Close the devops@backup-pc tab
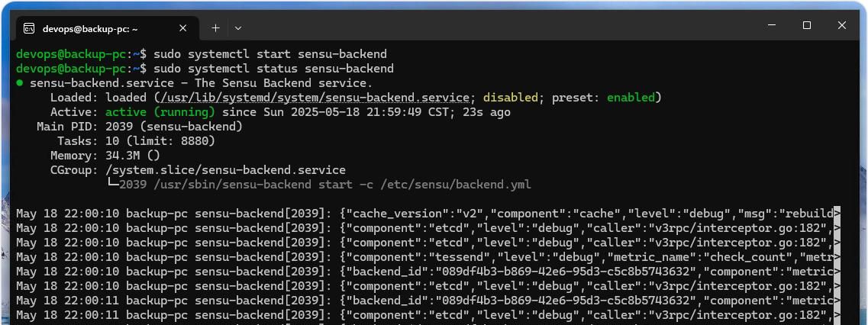The image size is (868, 325). (x=182, y=28)
